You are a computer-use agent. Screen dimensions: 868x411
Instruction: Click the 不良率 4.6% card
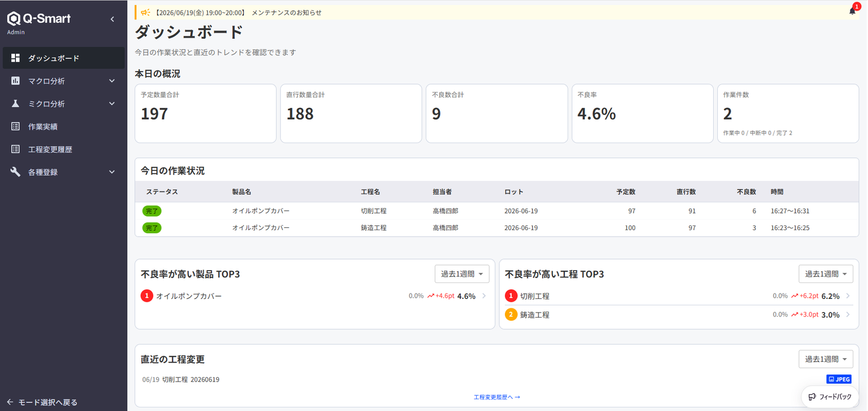pos(642,113)
